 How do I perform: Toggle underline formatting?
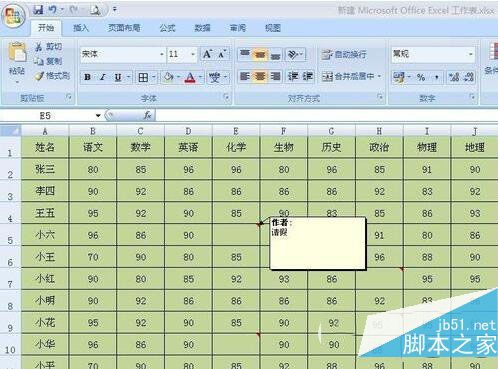pyautogui.click(x=117, y=77)
